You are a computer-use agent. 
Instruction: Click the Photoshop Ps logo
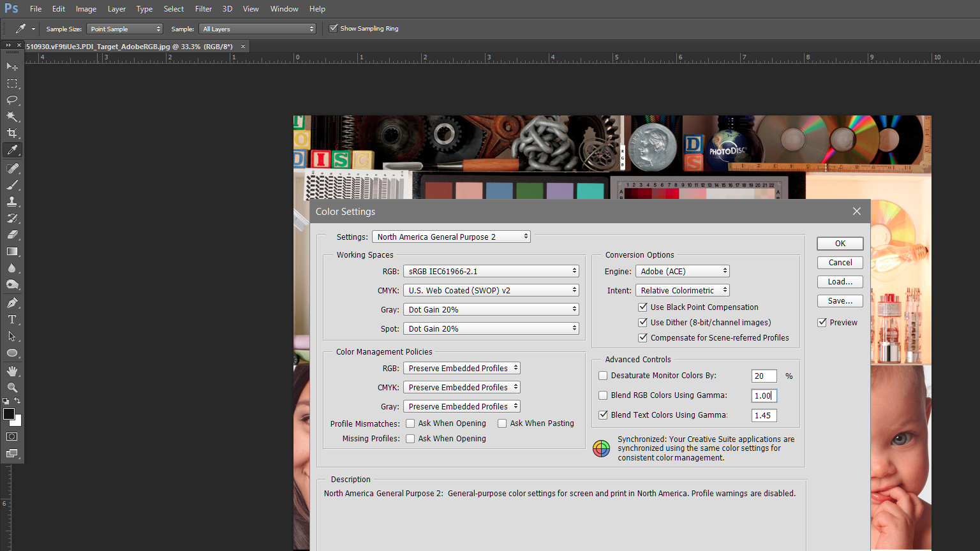point(11,9)
